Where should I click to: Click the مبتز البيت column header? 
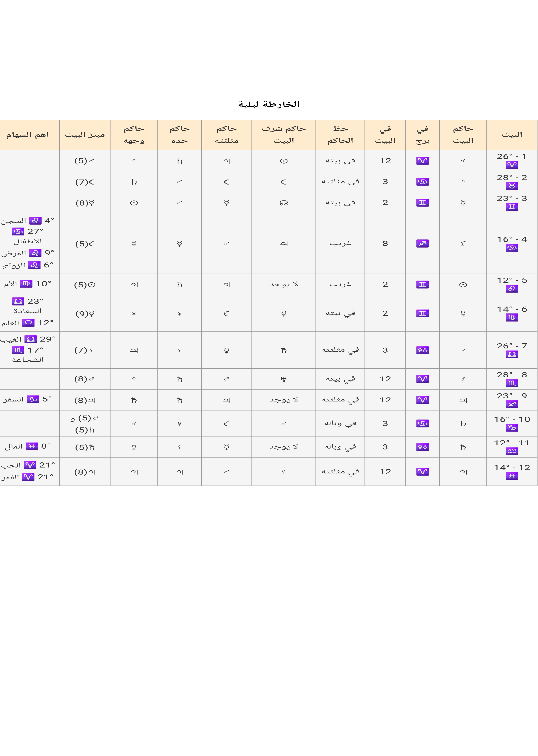click(x=85, y=135)
